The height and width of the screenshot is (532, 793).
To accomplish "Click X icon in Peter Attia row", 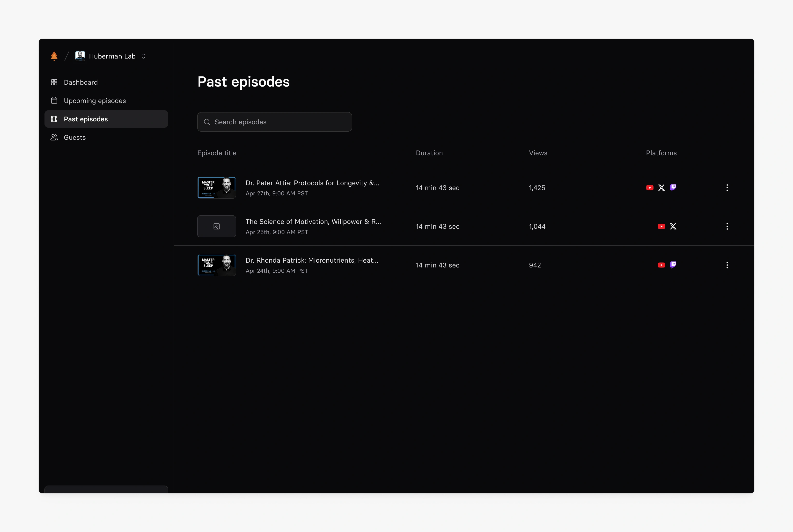I will (x=661, y=188).
